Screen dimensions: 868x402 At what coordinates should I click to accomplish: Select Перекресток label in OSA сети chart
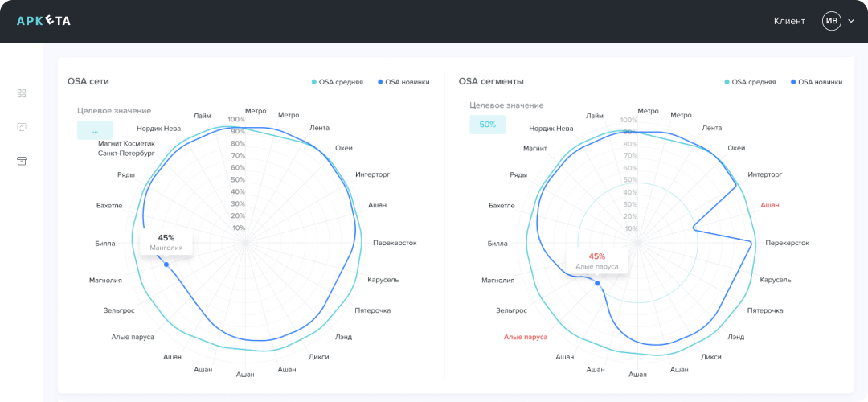[x=395, y=243]
